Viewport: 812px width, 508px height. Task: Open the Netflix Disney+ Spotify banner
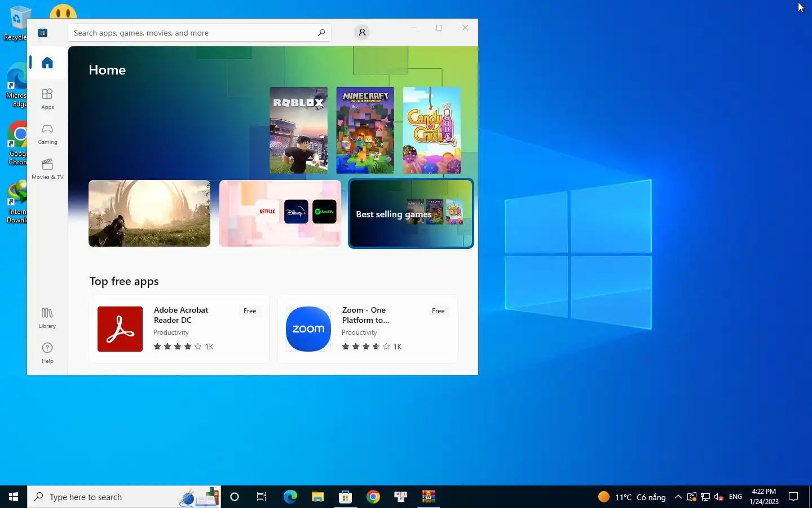[x=280, y=213]
